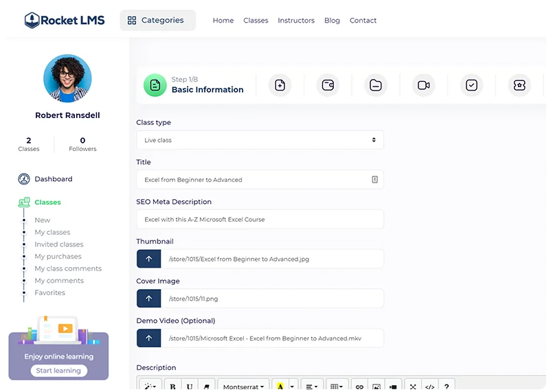Go to the Home page
This screenshot has width=551, height=392.
223,21
